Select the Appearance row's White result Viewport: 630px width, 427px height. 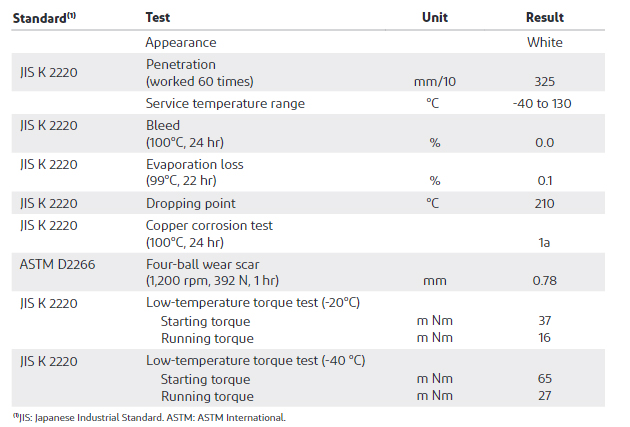(x=545, y=42)
